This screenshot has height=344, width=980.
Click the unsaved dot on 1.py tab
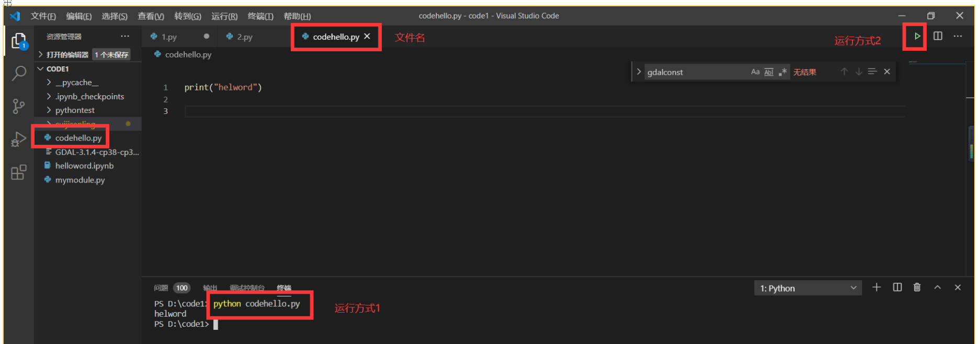[206, 36]
